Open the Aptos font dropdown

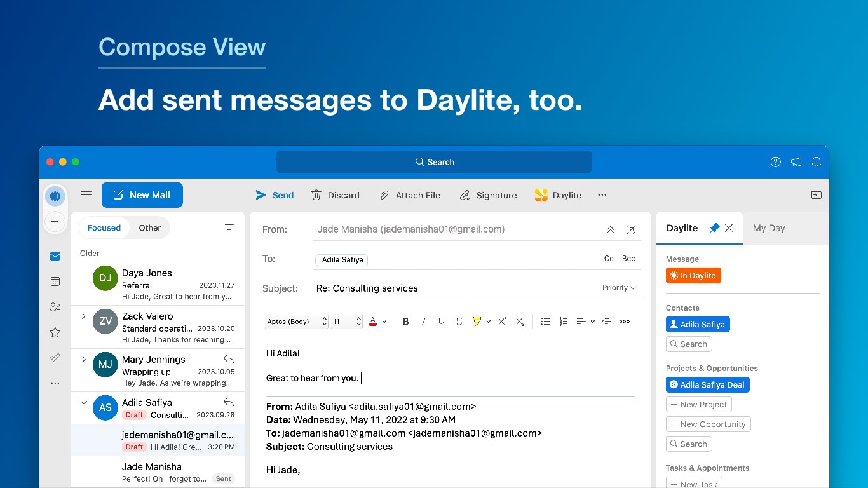[296, 322]
